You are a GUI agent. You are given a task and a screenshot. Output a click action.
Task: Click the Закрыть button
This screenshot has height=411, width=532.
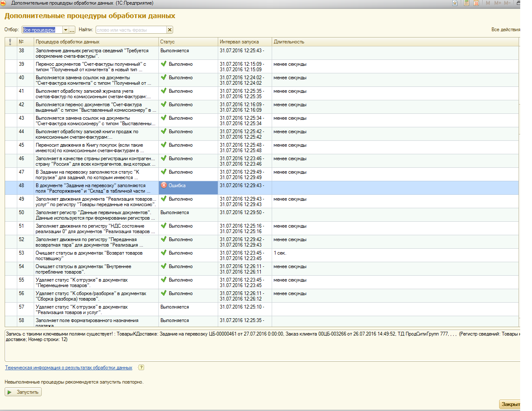510,404
